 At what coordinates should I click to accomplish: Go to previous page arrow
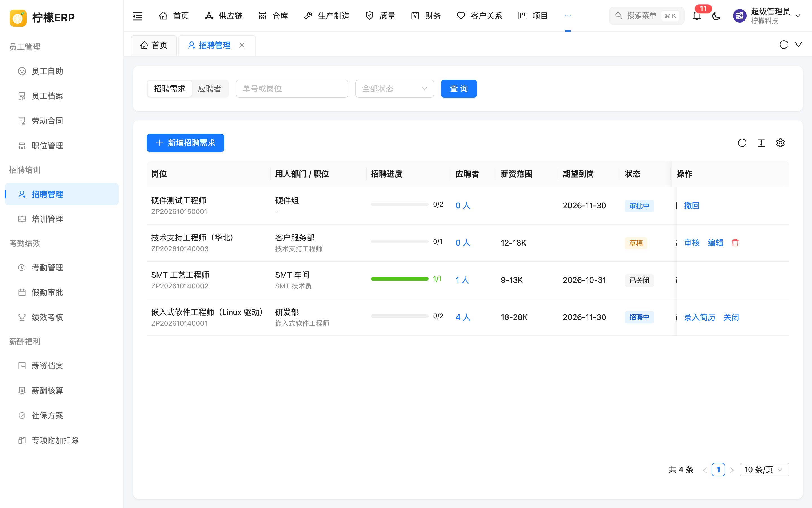(705, 470)
